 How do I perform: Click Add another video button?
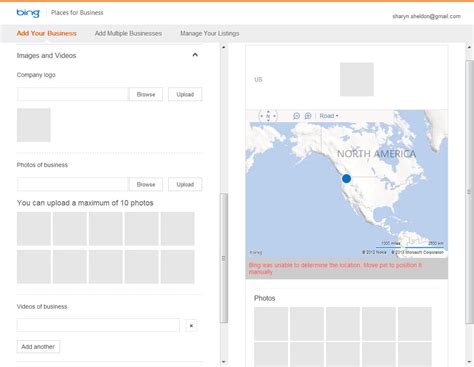tap(38, 347)
